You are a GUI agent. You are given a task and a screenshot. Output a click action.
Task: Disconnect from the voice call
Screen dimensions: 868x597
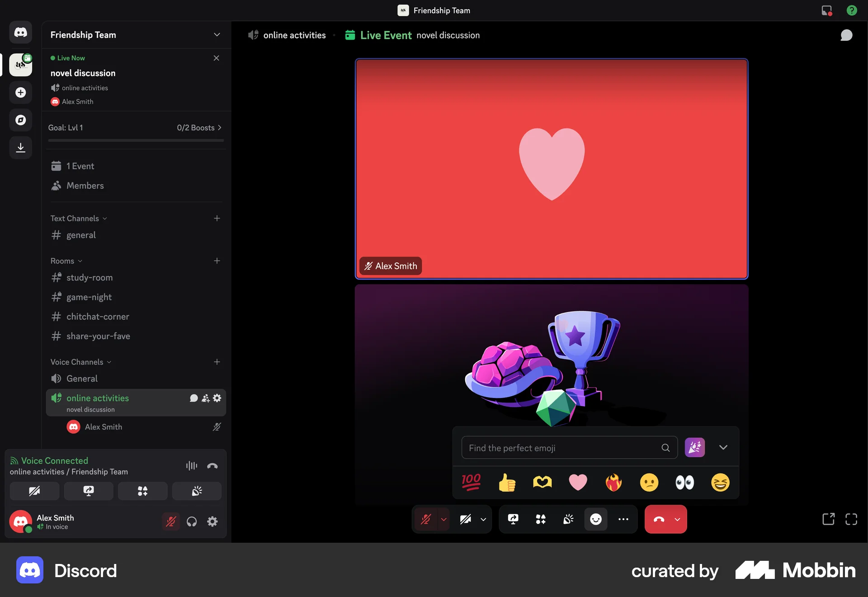coord(658,519)
